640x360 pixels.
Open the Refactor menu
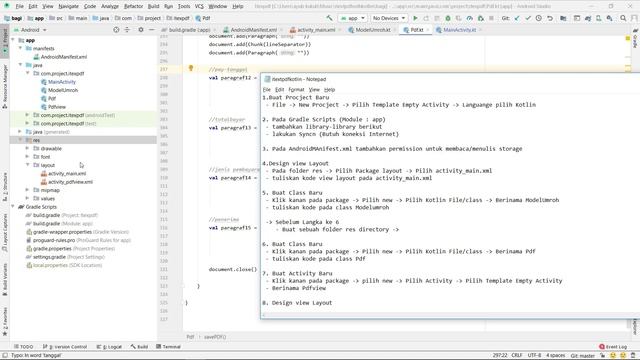point(133,7)
